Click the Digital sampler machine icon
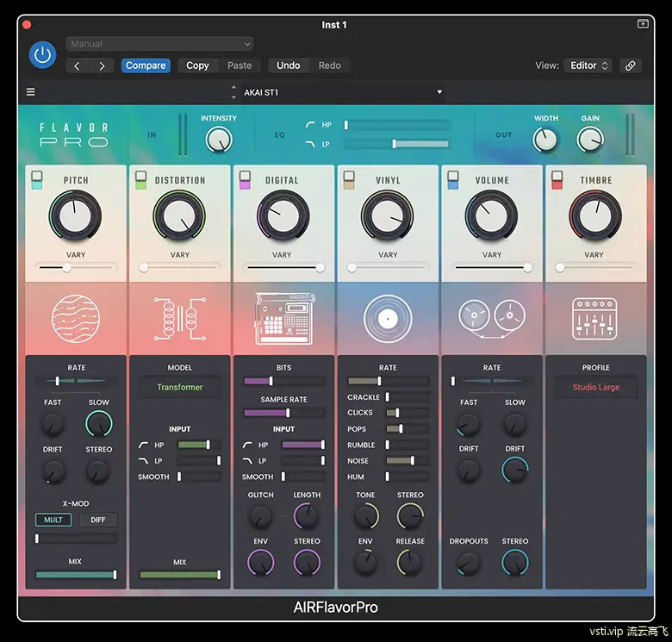The image size is (672, 642). click(284, 319)
